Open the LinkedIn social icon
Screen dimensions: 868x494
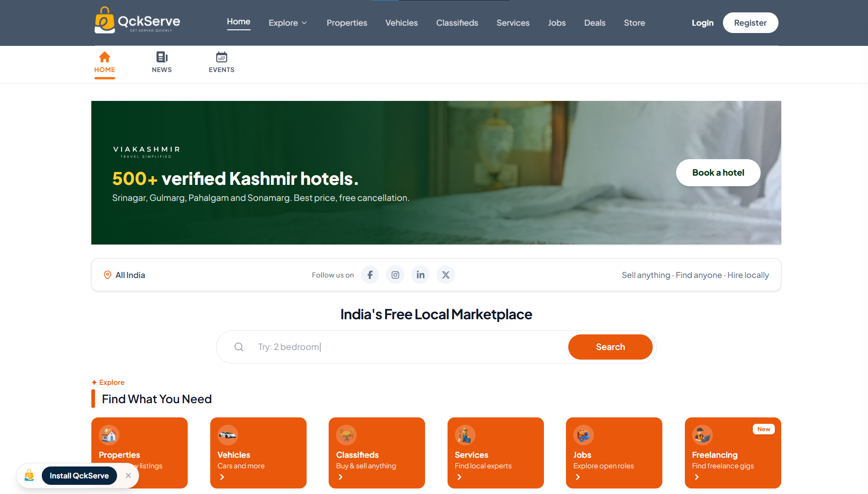point(420,275)
